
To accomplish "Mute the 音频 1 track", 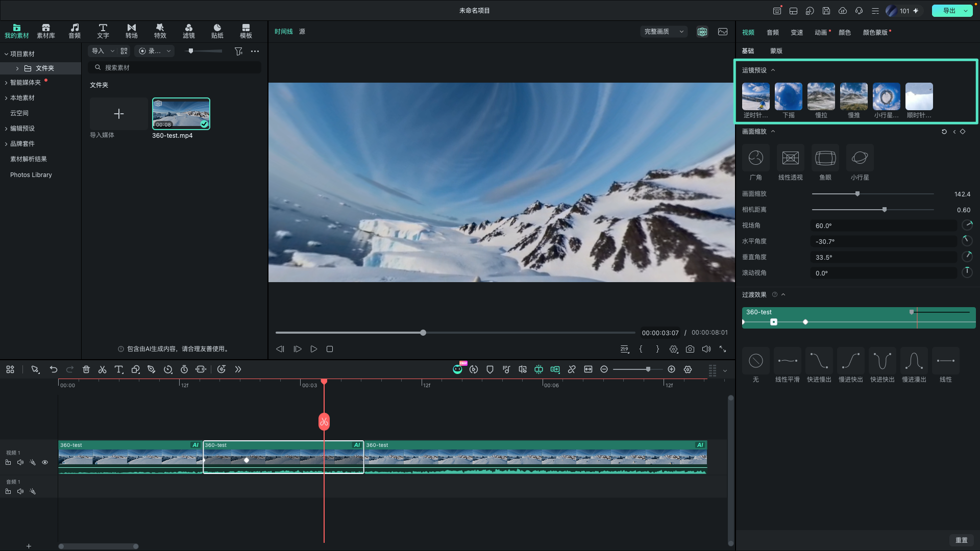I will pos(20,491).
